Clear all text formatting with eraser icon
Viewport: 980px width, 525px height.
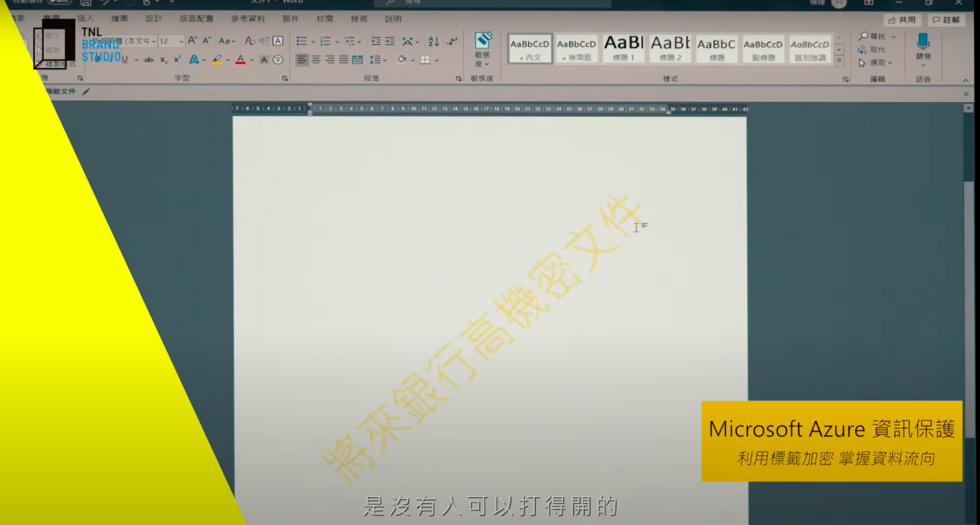point(250,41)
